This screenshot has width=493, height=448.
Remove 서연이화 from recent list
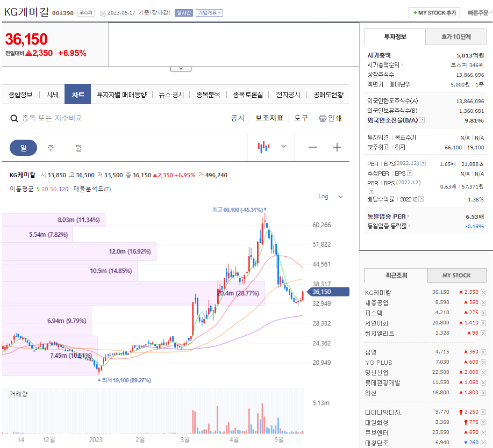pos(483,323)
